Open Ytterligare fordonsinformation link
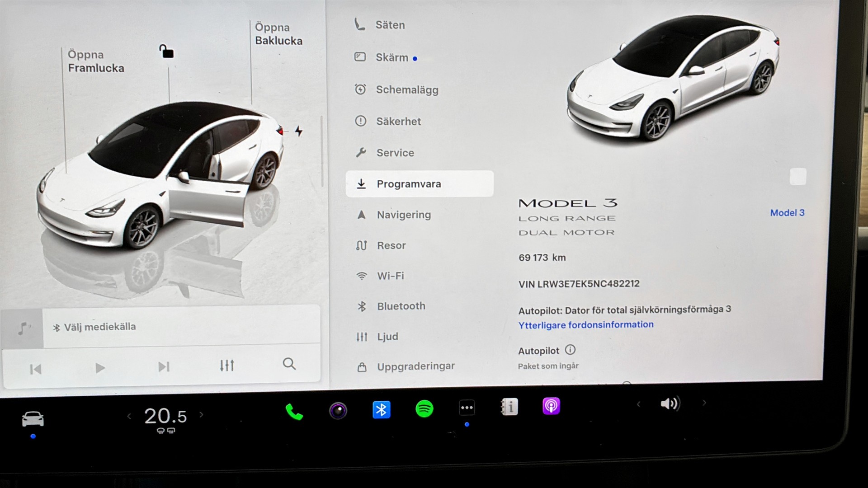This screenshot has height=488, width=868. [x=585, y=325]
